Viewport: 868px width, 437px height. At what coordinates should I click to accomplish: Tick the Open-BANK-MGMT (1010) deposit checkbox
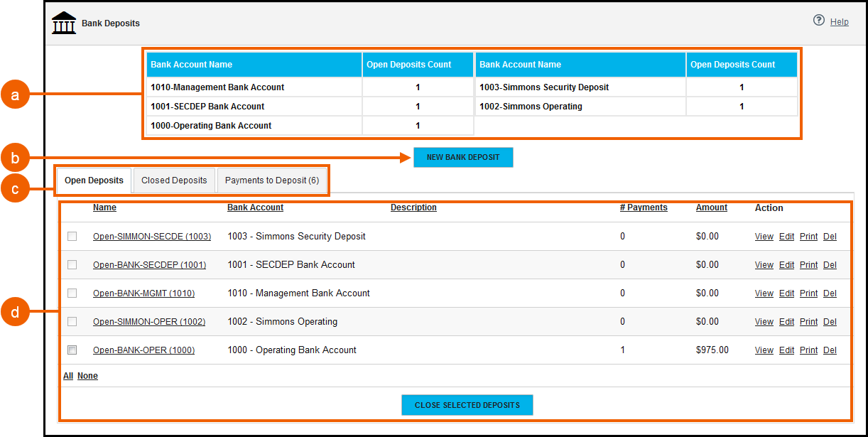[x=72, y=293]
